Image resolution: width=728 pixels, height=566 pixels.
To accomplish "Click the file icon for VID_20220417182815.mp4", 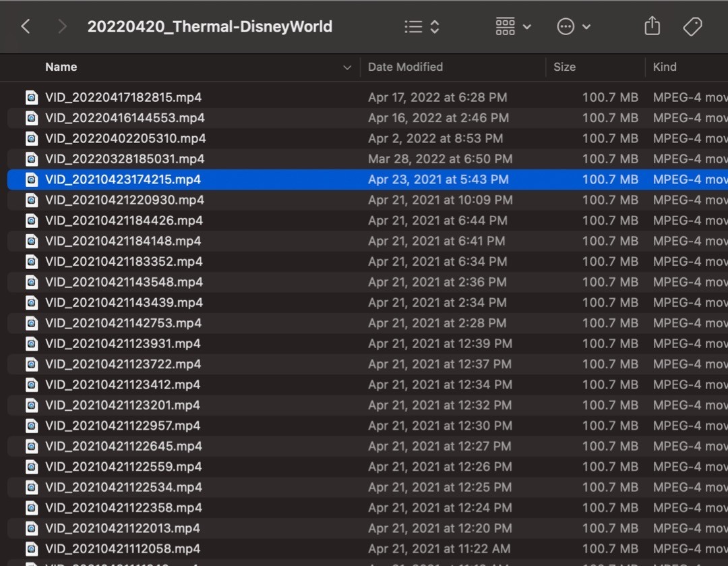I will point(32,97).
